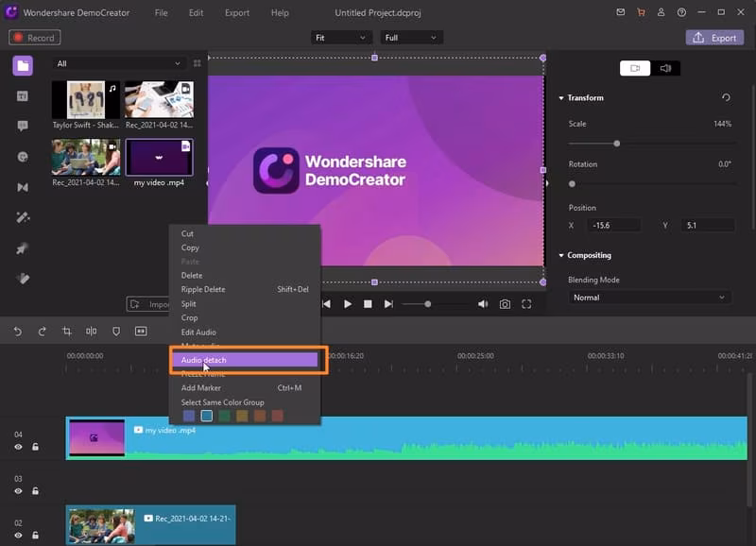Pick the green color group swatch
Image resolution: width=756 pixels, height=546 pixels.
pos(224,416)
